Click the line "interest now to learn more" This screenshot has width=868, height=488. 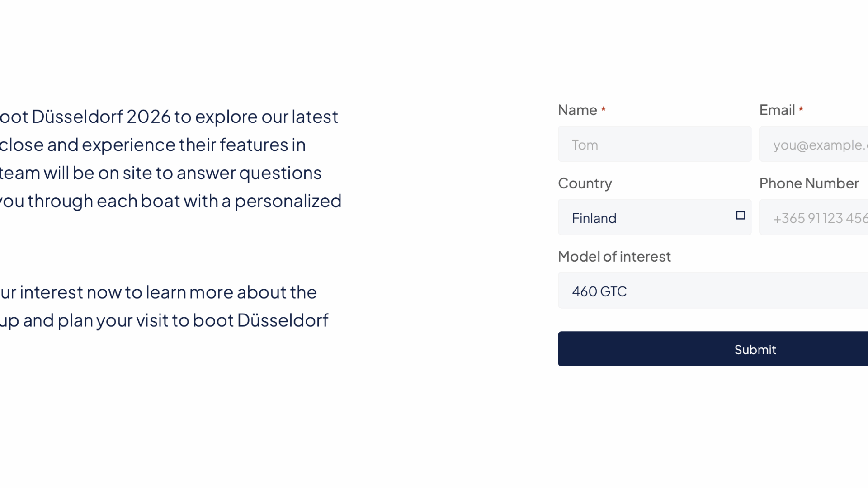158,292
